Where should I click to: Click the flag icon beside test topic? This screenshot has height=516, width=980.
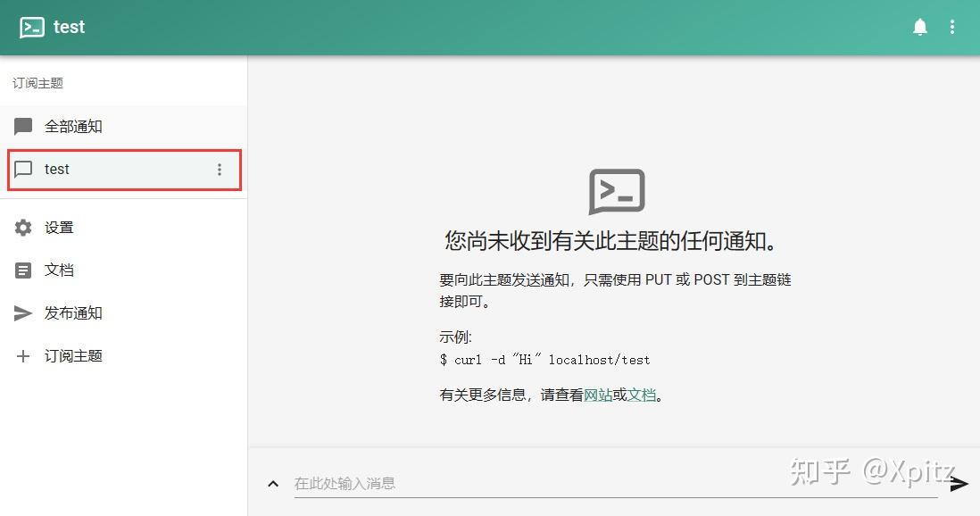pos(23,169)
